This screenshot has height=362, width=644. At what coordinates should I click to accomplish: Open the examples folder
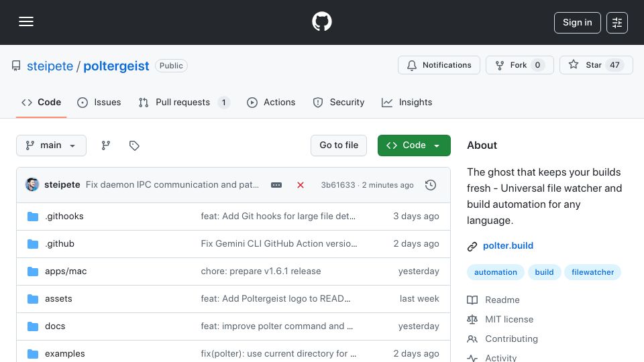[x=65, y=354]
